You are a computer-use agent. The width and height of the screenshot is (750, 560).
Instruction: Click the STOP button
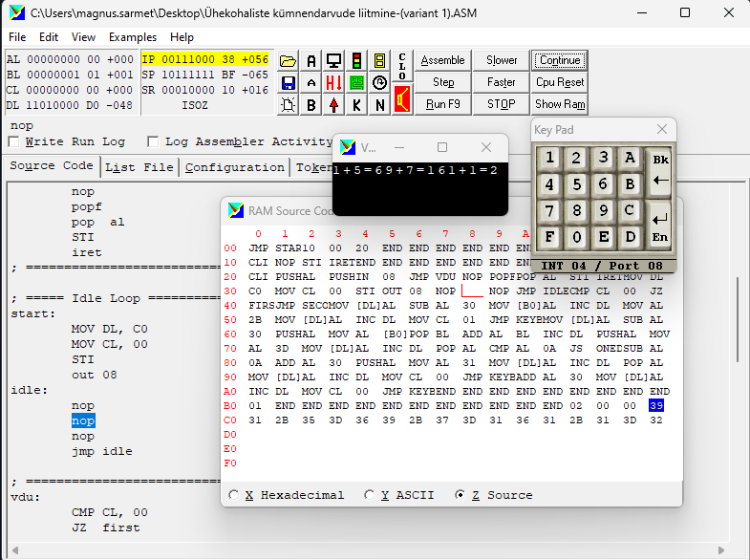[x=502, y=104]
